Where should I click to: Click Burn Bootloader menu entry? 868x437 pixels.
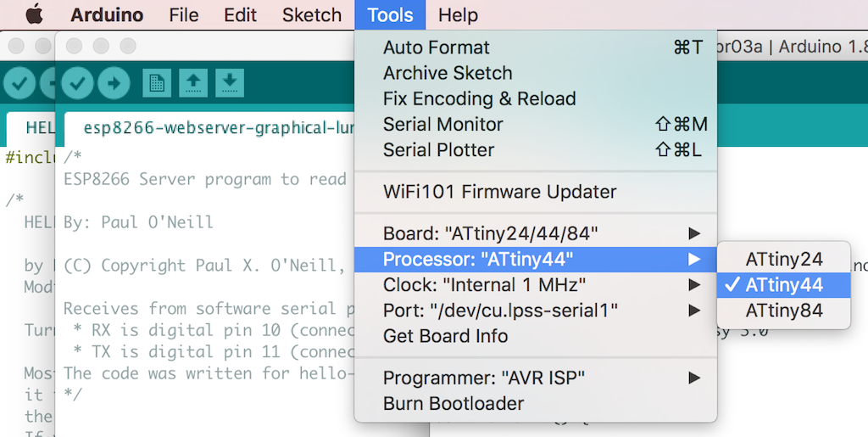point(453,403)
